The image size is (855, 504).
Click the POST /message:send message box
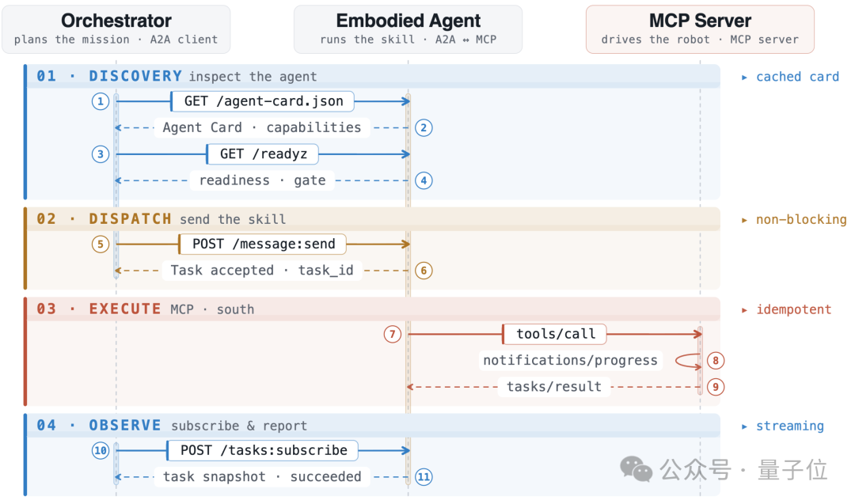coord(263,244)
